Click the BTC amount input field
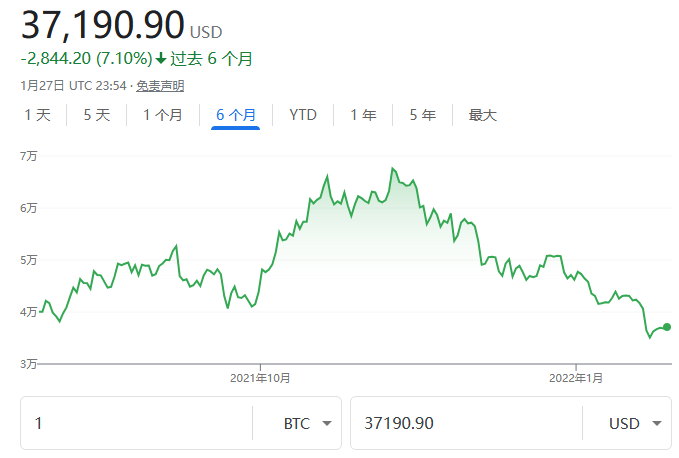The image size is (679, 458). click(136, 423)
